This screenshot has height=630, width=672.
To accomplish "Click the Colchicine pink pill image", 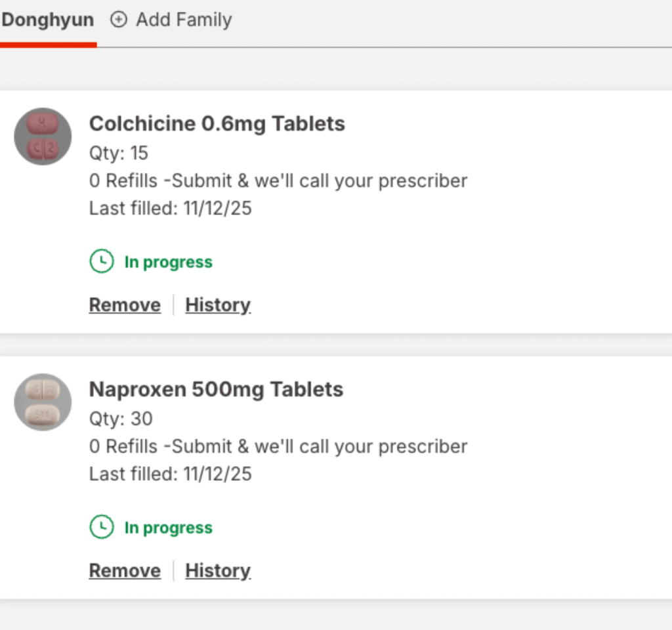I will [x=43, y=136].
